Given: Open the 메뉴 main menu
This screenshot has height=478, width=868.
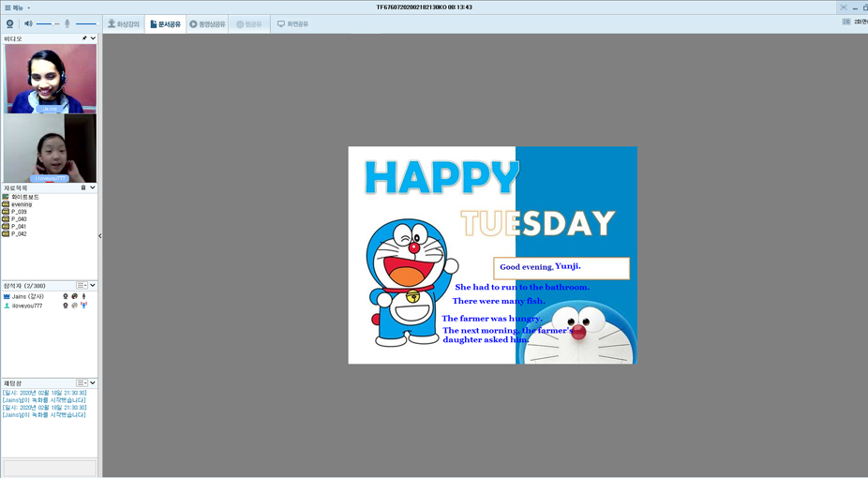Looking at the screenshot, I should 16,7.
